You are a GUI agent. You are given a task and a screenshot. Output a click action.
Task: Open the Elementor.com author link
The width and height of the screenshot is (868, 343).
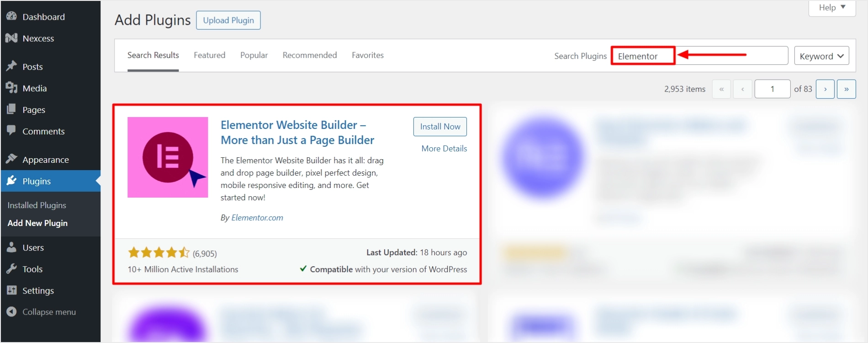click(257, 218)
